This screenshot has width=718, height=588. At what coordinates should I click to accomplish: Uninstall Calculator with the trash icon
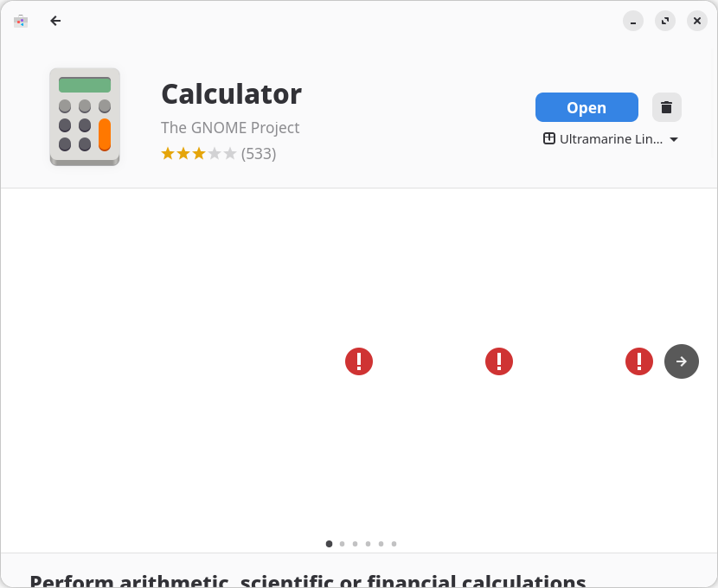(x=666, y=107)
